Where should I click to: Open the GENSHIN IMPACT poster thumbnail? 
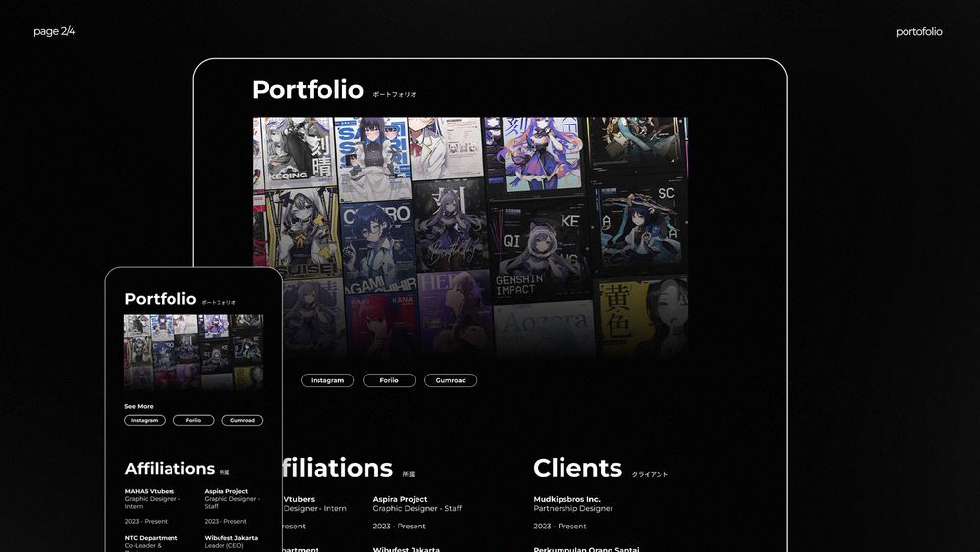point(540,250)
